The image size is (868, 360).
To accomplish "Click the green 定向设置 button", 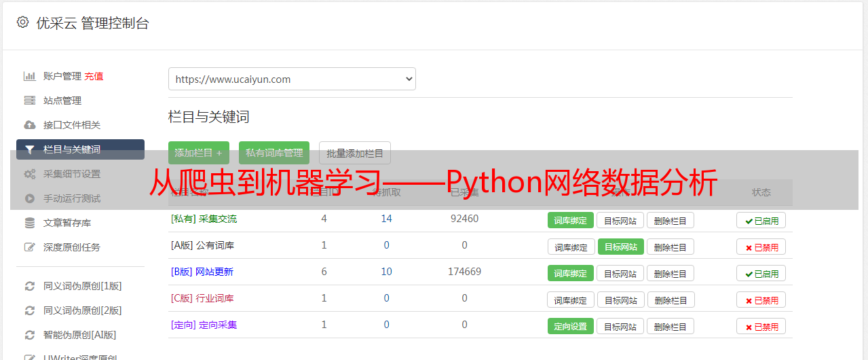I will pyautogui.click(x=571, y=326).
